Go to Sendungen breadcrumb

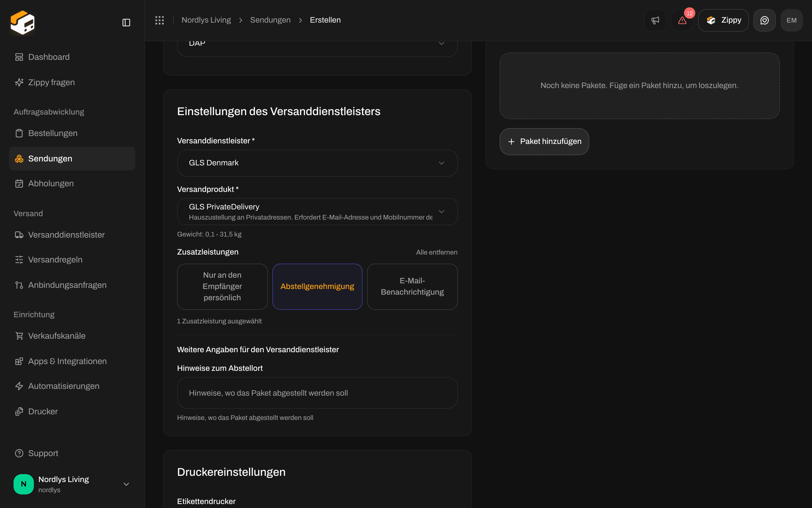coord(270,20)
